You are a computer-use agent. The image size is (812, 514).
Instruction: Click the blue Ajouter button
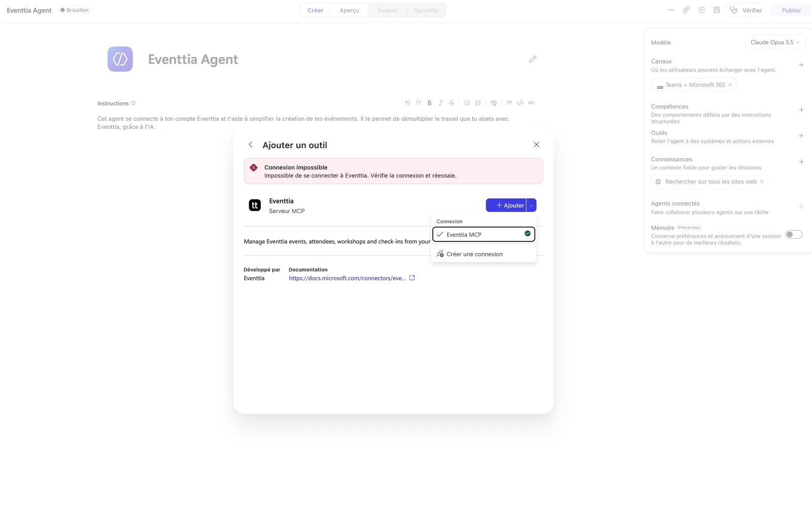(506, 205)
